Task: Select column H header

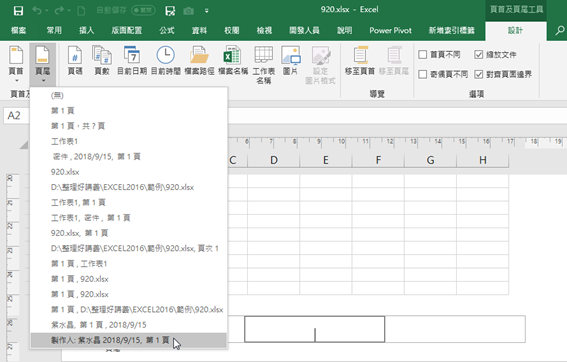Action: pos(483,160)
